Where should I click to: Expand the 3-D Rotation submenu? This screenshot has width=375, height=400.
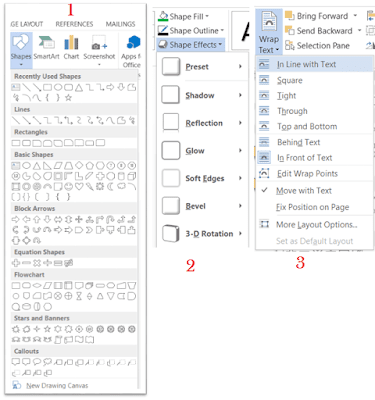click(x=203, y=233)
